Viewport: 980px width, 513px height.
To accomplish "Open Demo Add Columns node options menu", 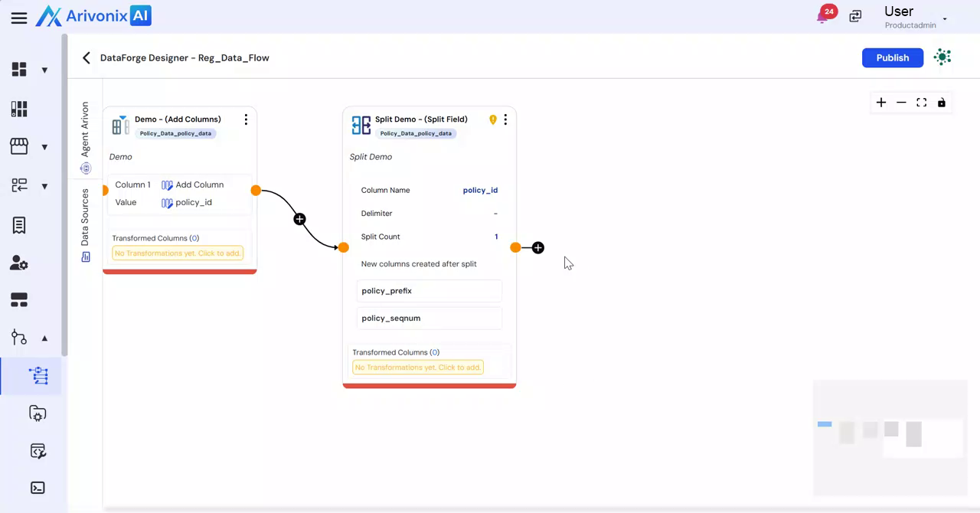I will (246, 120).
